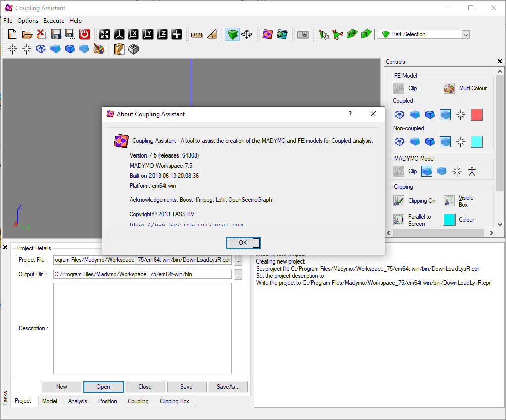Click the Output Dir browse button
The height and width of the screenshot is (420, 506).
coord(238,275)
